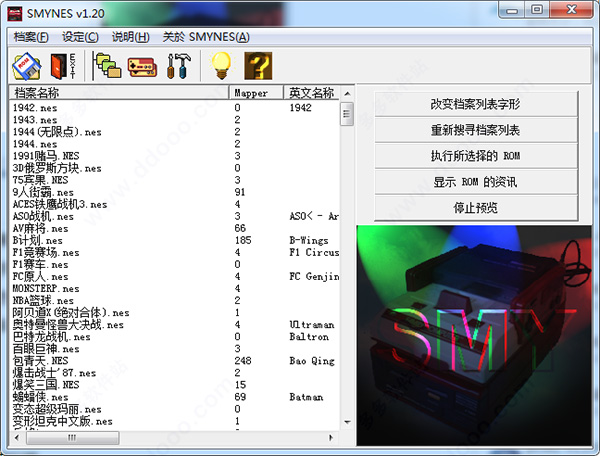Select 奥特曼怪兽大决战.nes in the list
Image resolution: width=600 pixels, height=456 pixels.
68,325
